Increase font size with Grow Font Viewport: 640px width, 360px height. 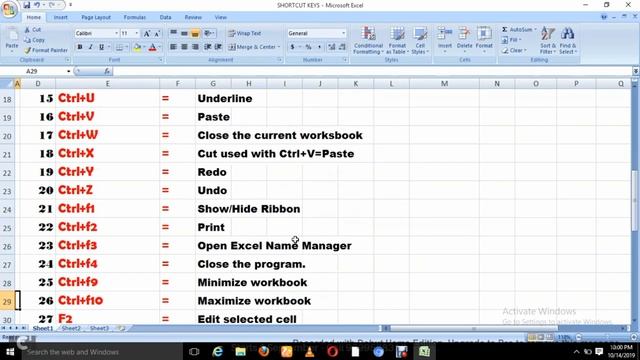(147, 33)
